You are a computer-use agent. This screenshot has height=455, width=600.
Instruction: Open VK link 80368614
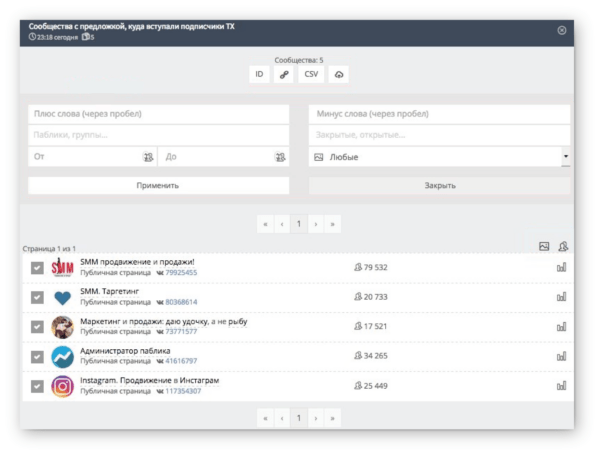point(181,302)
